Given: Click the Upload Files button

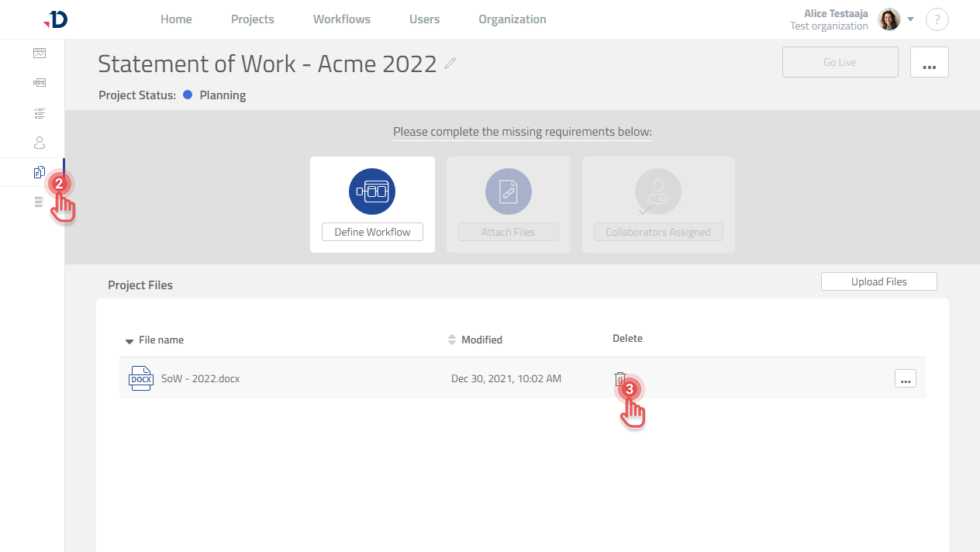Looking at the screenshot, I should tap(878, 281).
